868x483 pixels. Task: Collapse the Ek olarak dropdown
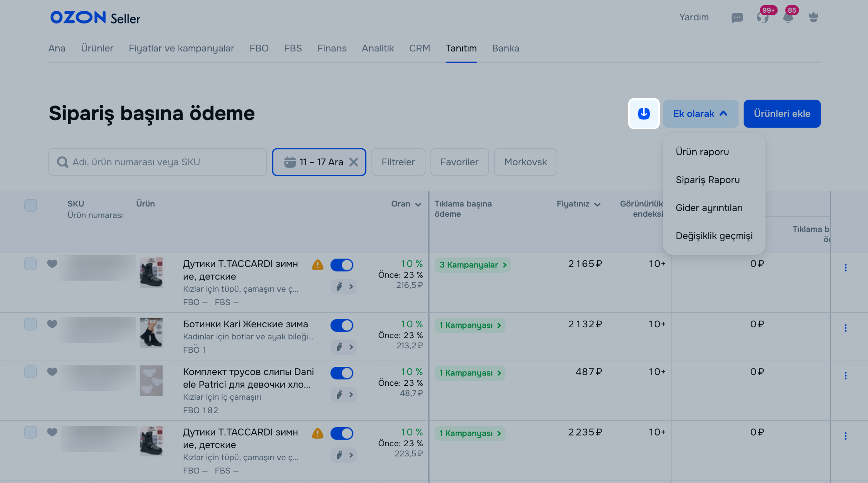pyautogui.click(x=700, y=114)
